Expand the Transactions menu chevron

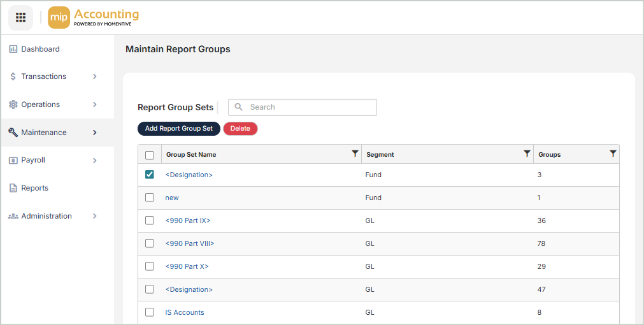94,76
